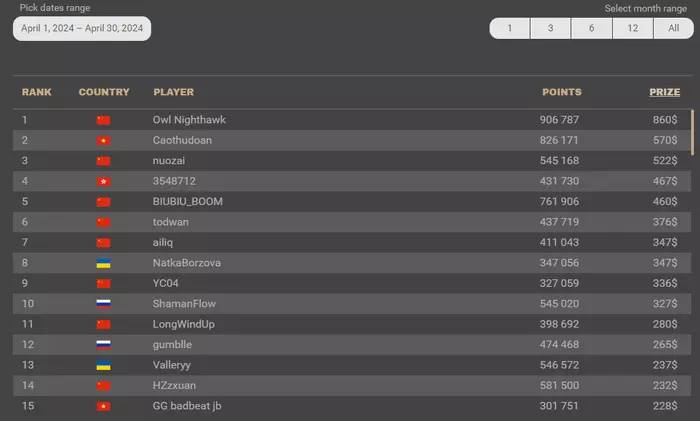Sort the leaderboard by PRIZE column
The width and height of the screenshot is (700, 421).
coord(664,92)
